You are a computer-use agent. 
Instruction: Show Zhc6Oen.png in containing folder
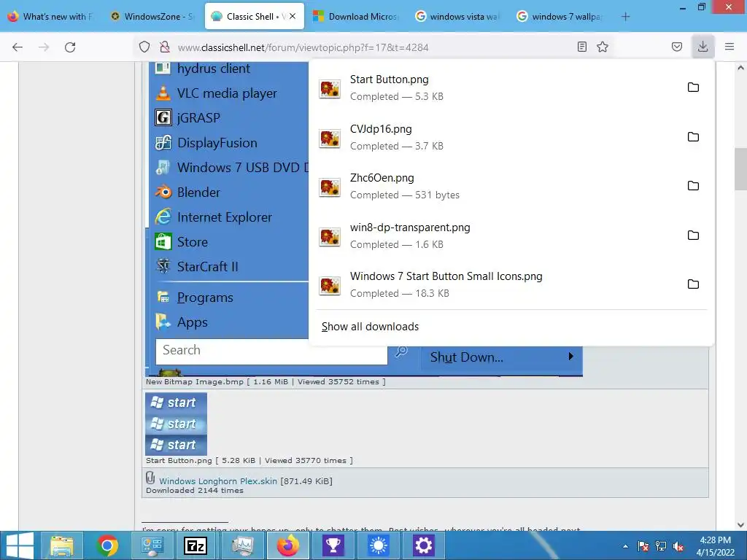693,186
